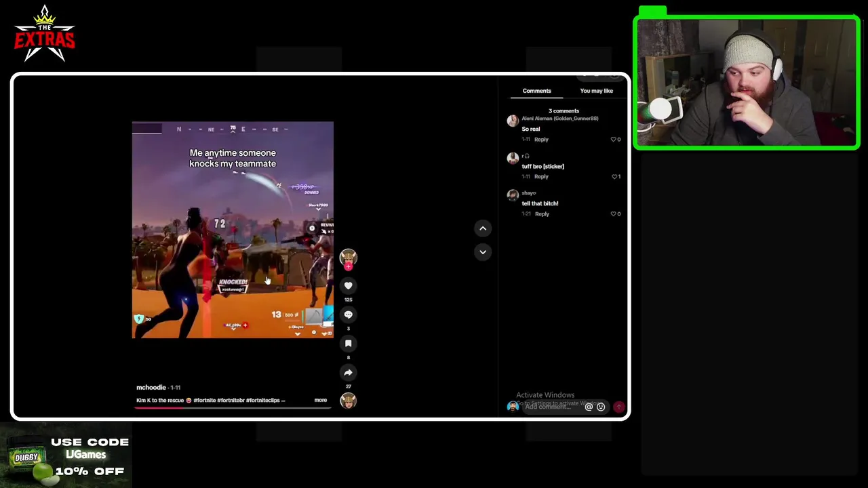Image resolution: width=868 pixels, height=488 pixels.
Task: Open the spinning sound disc avatar
Action: click(x=348, y=401)
